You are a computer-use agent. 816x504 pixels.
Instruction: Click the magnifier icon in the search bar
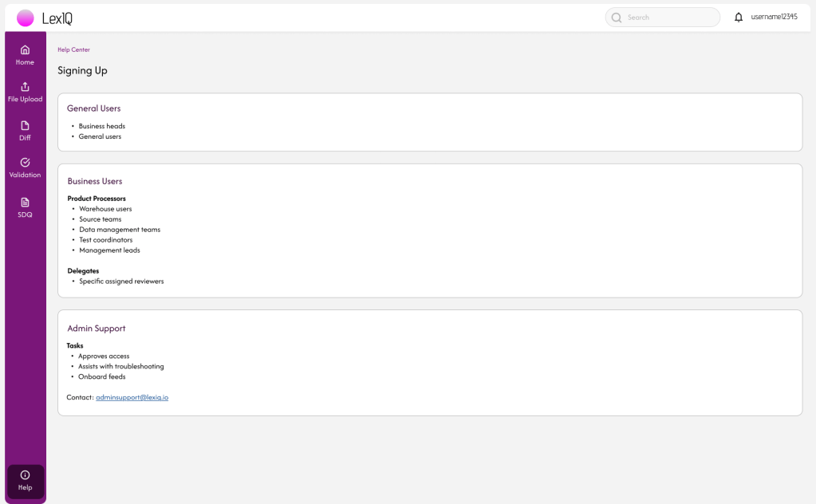(617, 18)
